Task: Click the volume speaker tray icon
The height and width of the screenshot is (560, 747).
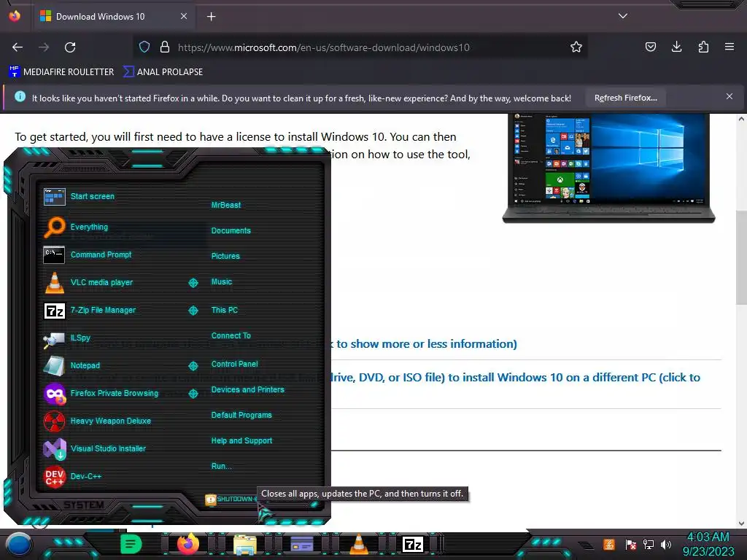Action: pos(666,544)
